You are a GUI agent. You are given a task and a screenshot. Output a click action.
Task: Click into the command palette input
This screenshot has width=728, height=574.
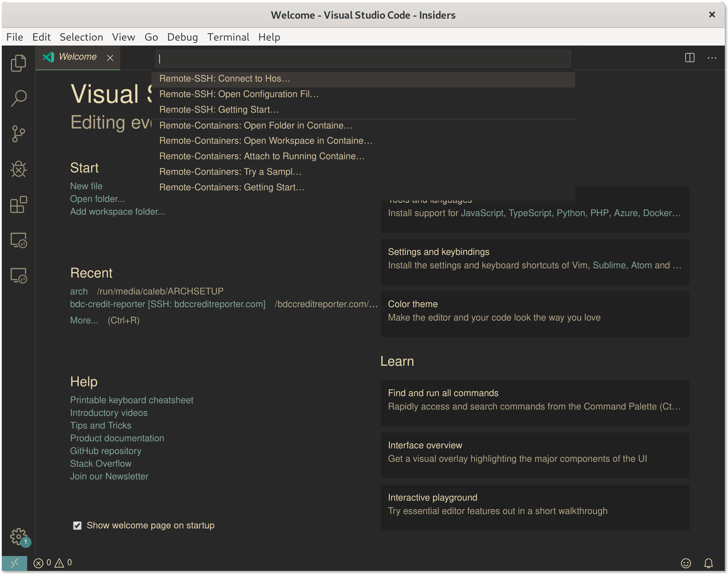[x=363, y=59]
